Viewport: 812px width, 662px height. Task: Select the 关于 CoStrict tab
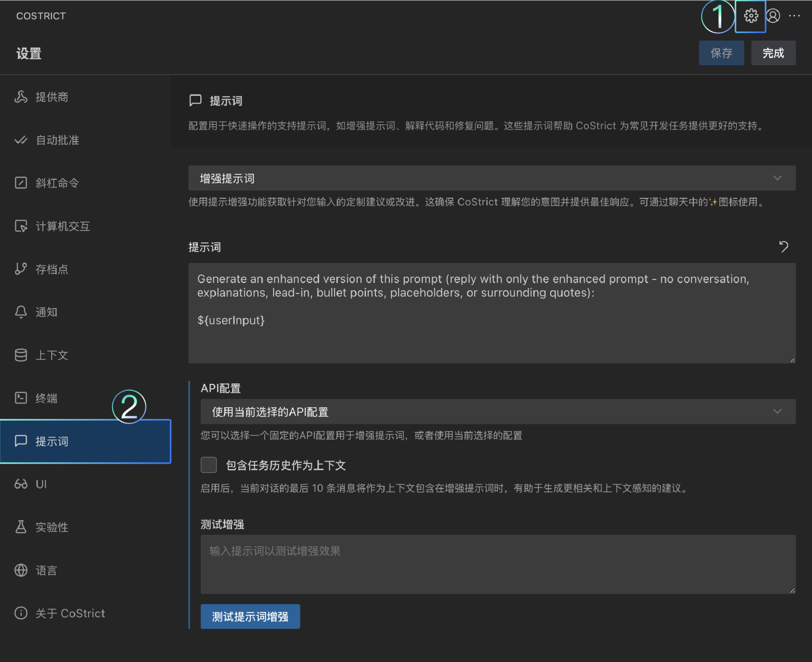click(70, 613)
